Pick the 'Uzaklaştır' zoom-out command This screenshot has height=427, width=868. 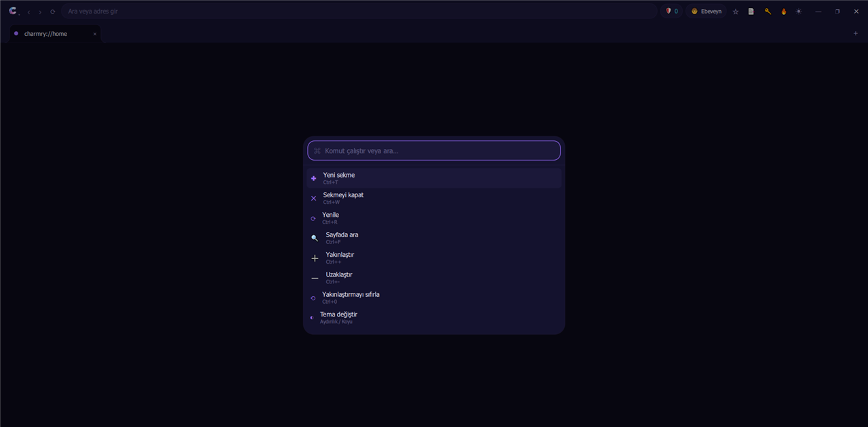click(x=434, y=278)
